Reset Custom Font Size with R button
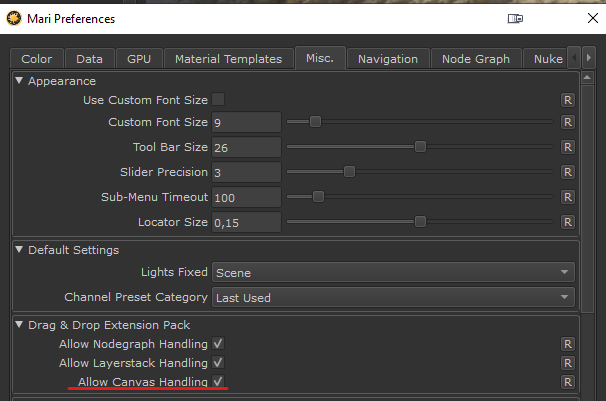This screenshot has height=401, width=606. click(567, 122)
